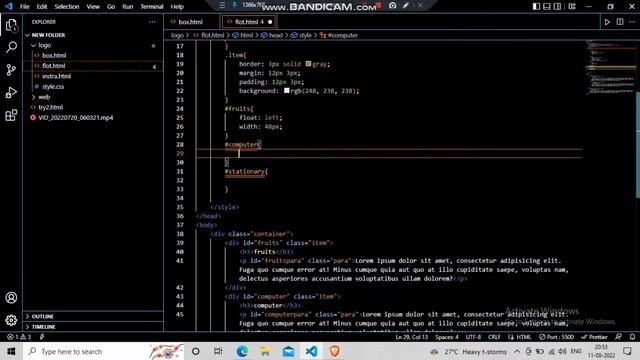Open the Bandicam camera screenshot icon
The image size is (640, 360).
392,6
